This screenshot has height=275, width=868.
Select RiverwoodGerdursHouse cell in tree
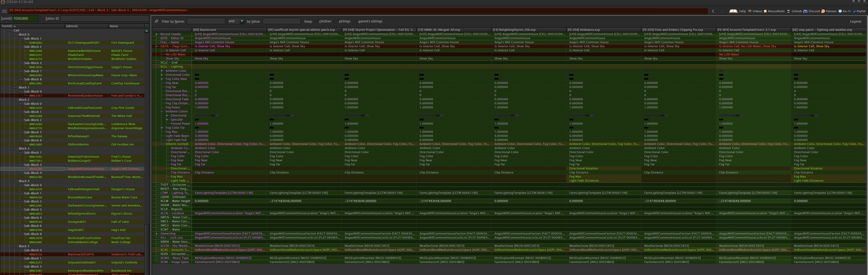click(85, 96)
